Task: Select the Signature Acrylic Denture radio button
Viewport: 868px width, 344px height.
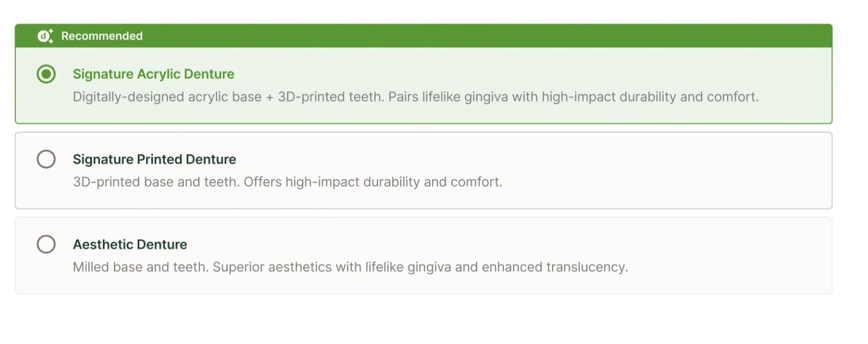Action: (46, 74)
